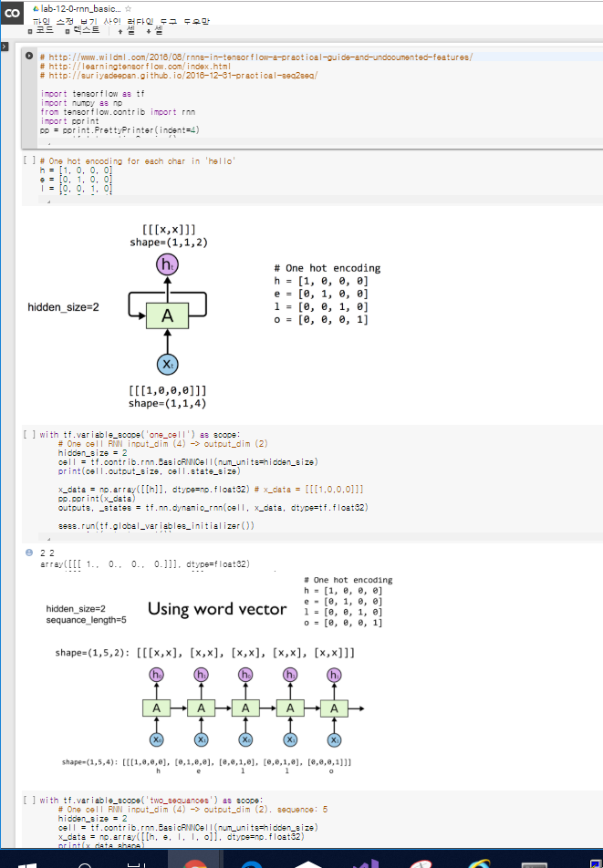Move cell up with ↑ 셀 button
The height and width of the screenshot is (868, 603).
coord(127,30)
